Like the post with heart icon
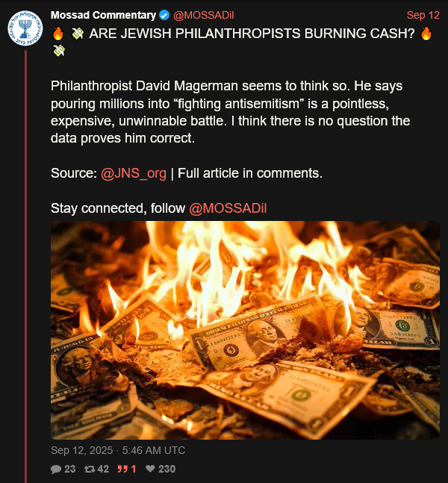This screenshot has height=483, width=448. pos(150,469)
